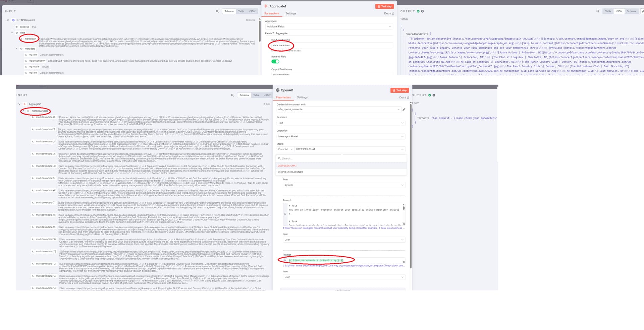Viewport: 644px width, 330px height.
Task: Click the fx icon beside the toJsonString prompt
Action: (285, 260)
